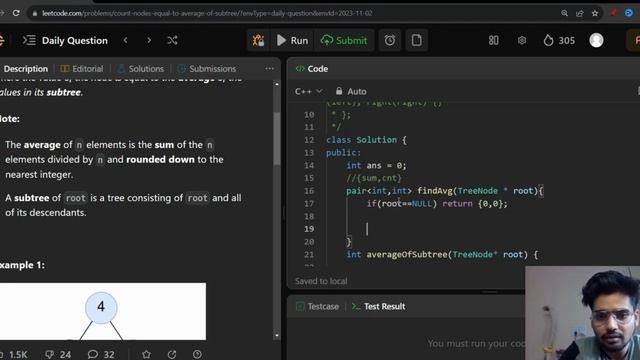Start the timer alarm clock icon
This screenshot has width=640, height=360.
tap(390, 40)
